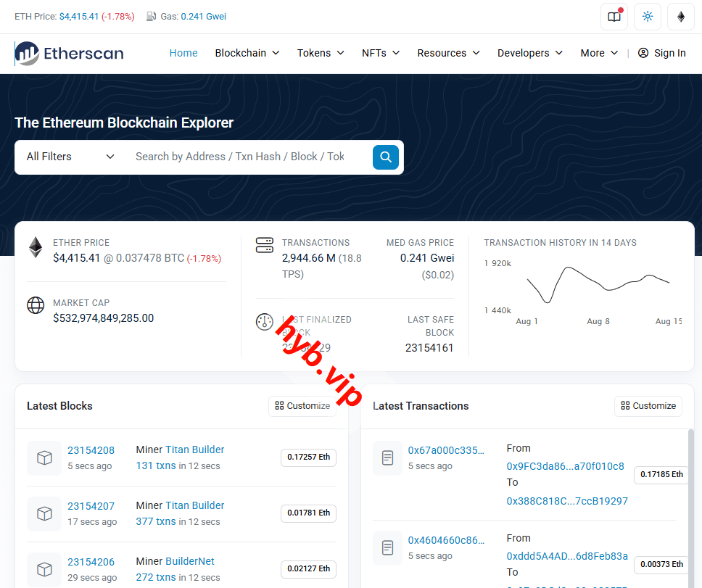Click the Sign In link

click(668, 52)
